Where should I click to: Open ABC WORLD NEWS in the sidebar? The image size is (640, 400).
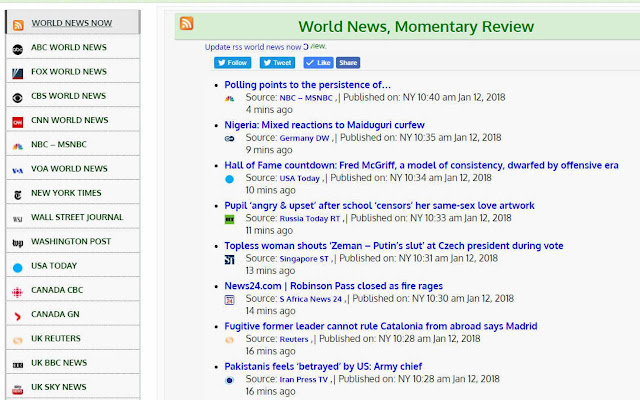(x=69, y=47)
